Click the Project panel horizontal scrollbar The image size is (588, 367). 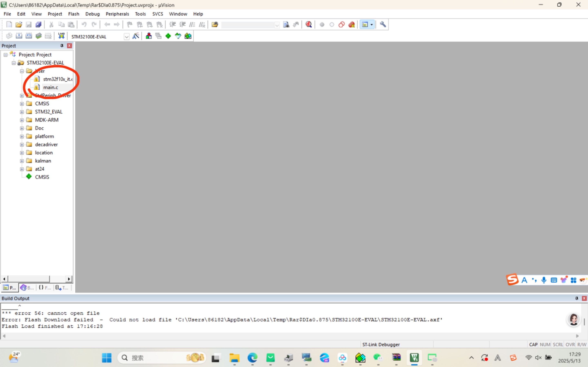click(29, 279)
